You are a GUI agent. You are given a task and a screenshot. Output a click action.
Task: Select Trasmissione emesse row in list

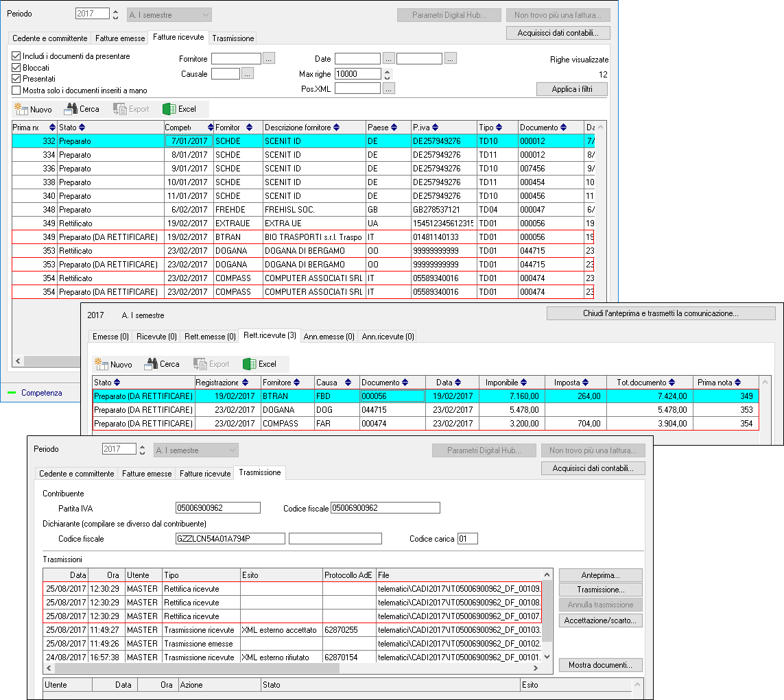(x=292, y=644)
